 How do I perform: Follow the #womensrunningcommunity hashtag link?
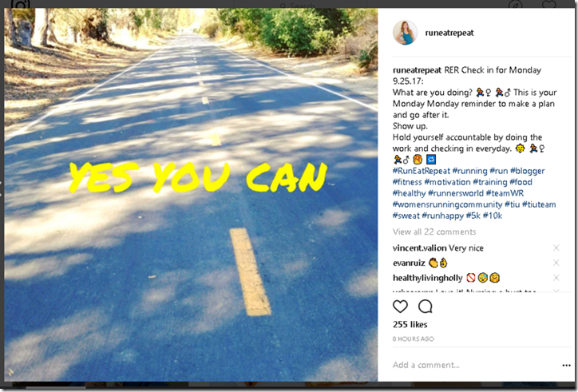[x=448, y=204]
